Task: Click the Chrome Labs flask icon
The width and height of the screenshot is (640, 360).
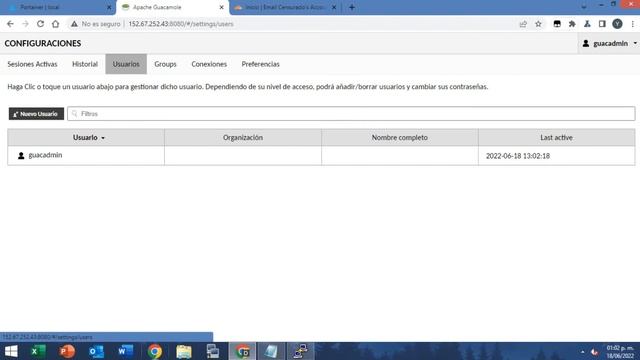Action: point(587,24)
